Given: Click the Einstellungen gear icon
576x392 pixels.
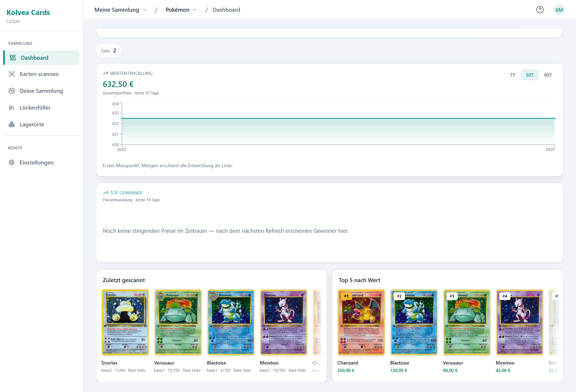Looking at the screenshot, I should [12, 163].
